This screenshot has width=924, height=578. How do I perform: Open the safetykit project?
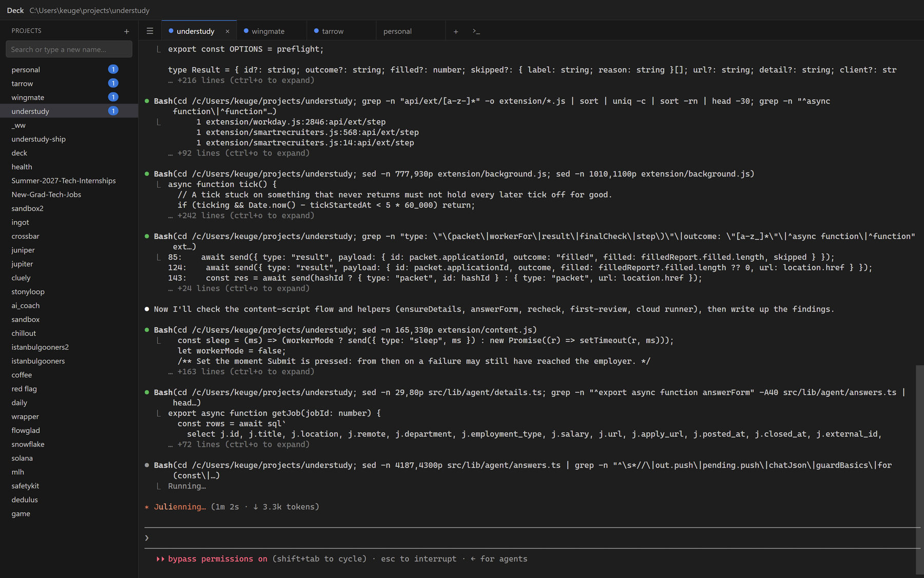point(69,485)
